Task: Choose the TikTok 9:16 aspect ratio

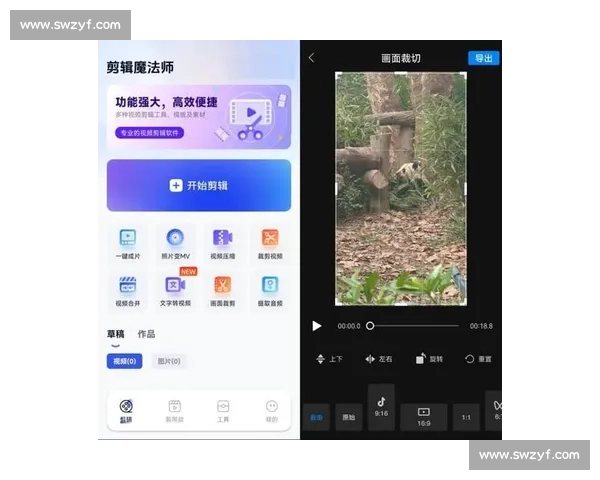Action: pyautogui.click(x=381, y=407)
